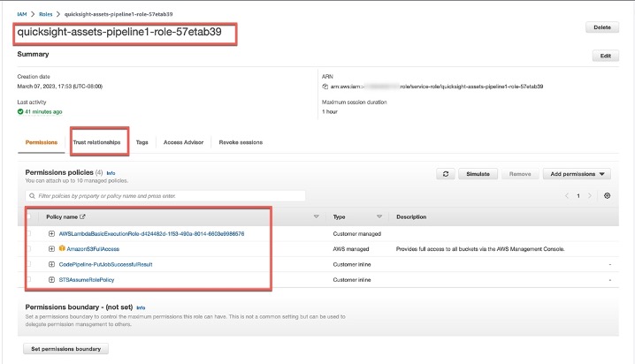Click the external link icon beside Policy name

point(82,216)
